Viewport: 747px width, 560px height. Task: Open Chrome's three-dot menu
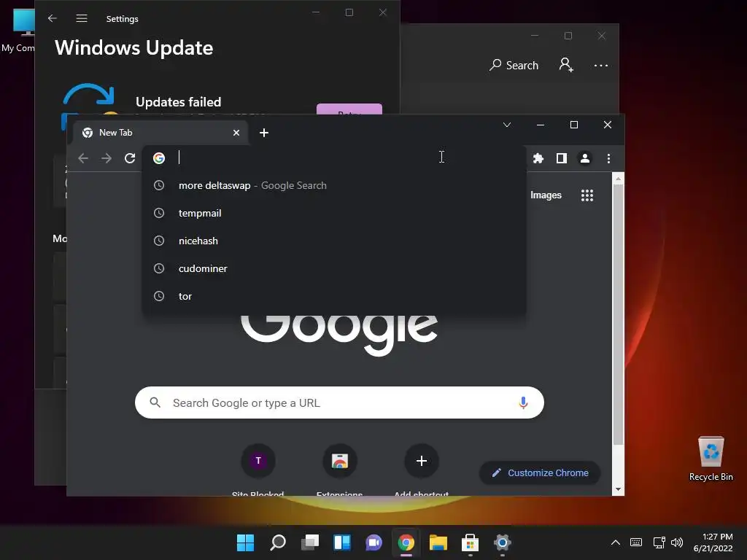tap(608, 158)
